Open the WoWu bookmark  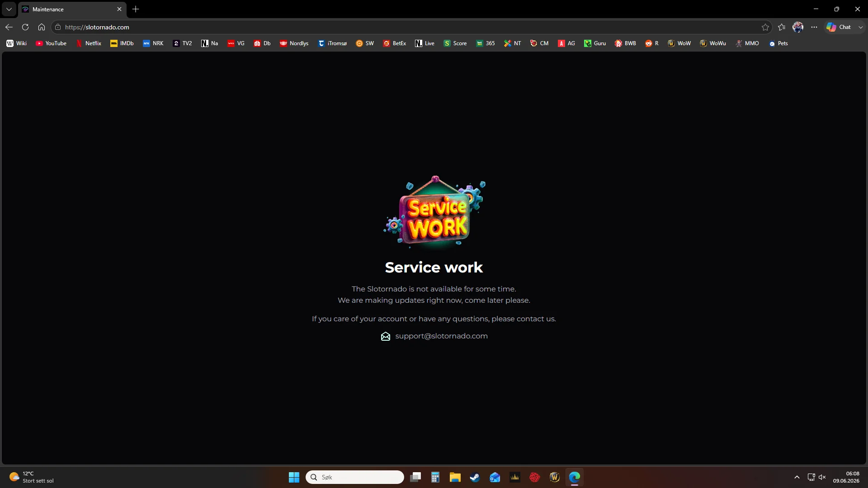[x=713, y=43]
